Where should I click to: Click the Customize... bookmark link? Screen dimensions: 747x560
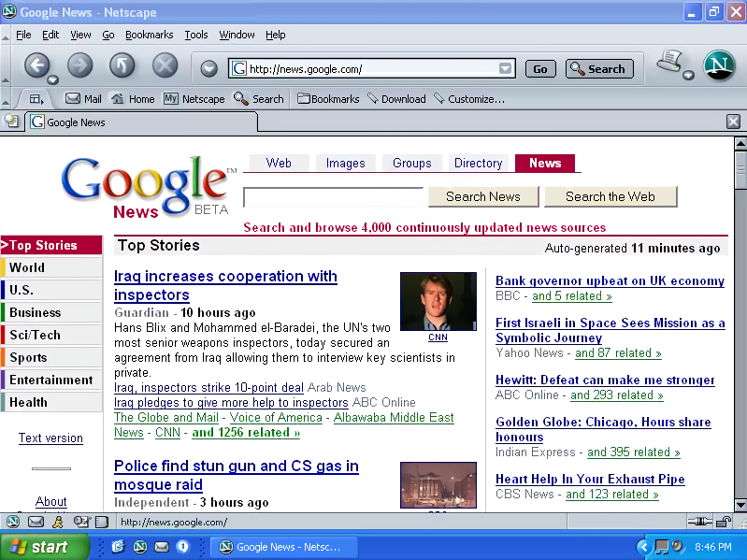(469, 98)
